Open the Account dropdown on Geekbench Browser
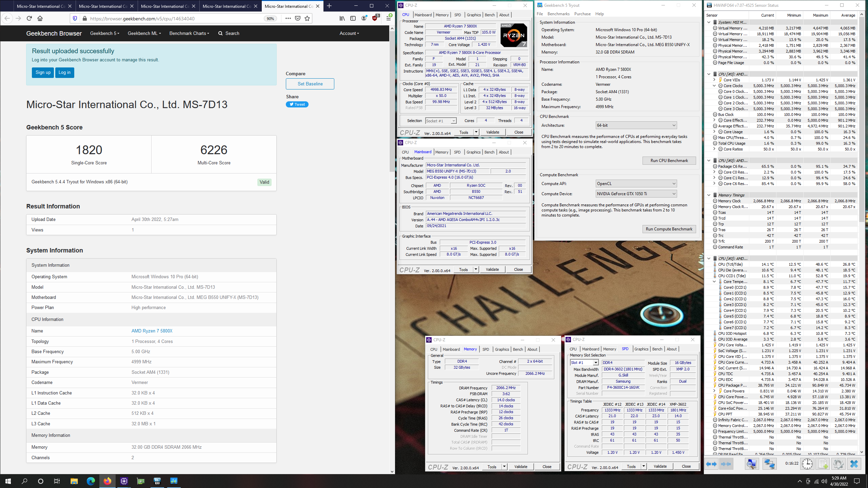 (x=349, y=33)
